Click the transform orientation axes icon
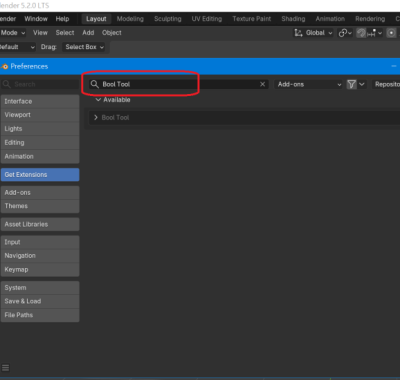 click(298, 33)
